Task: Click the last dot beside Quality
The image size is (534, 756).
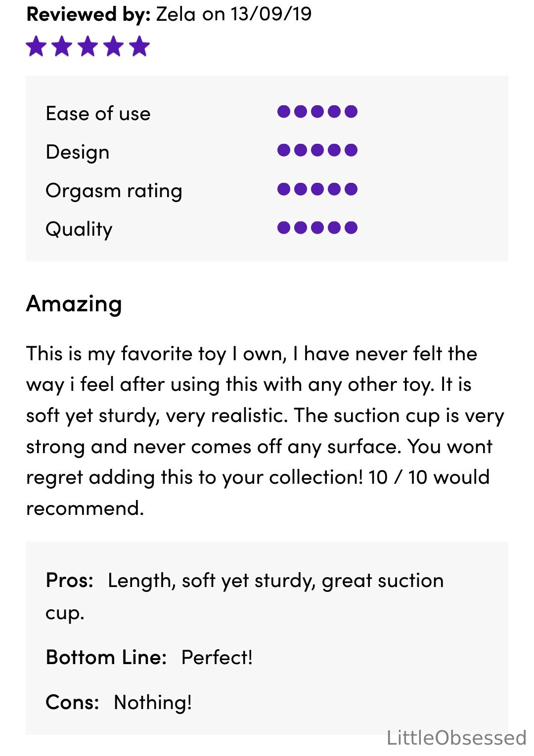Action: [351, 228]
